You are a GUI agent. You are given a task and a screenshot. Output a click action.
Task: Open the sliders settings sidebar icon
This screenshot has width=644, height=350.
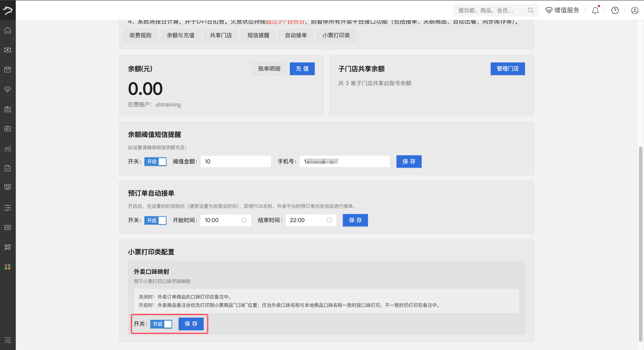pos(7,207)
